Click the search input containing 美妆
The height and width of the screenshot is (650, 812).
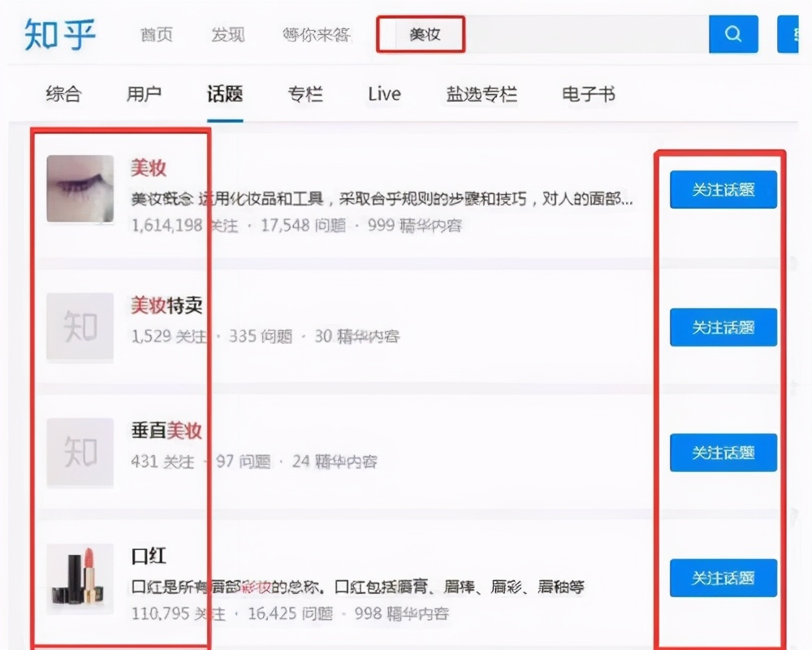(x=421, y=34)
